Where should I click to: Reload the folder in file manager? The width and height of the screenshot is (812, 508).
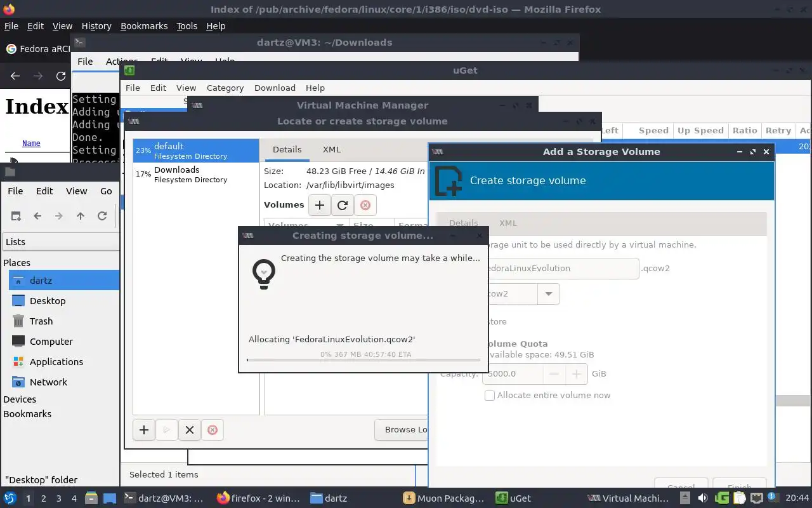tap(102, 216)
